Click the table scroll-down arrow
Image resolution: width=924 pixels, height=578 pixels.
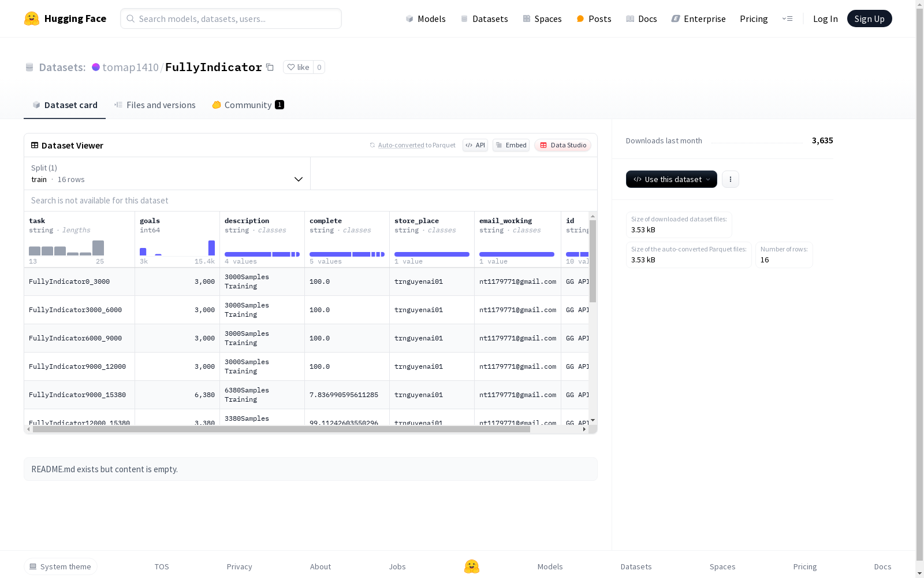click(x=593, y=420)
